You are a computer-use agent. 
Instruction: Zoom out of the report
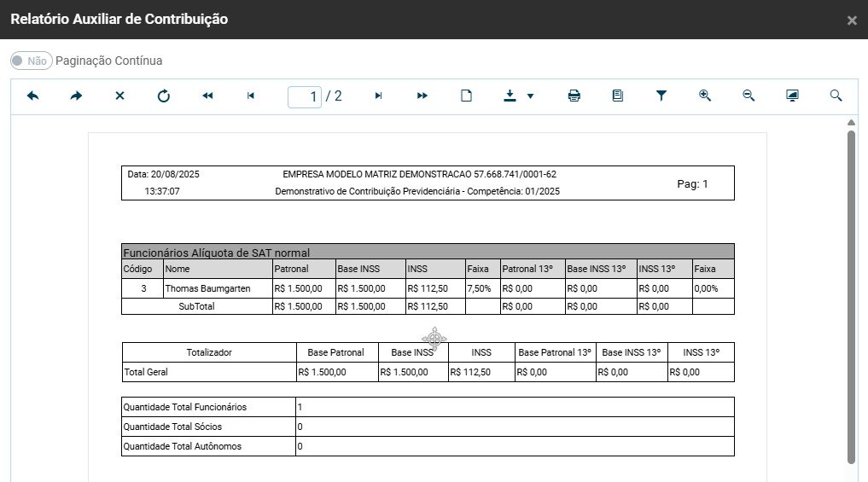point(749,96)
